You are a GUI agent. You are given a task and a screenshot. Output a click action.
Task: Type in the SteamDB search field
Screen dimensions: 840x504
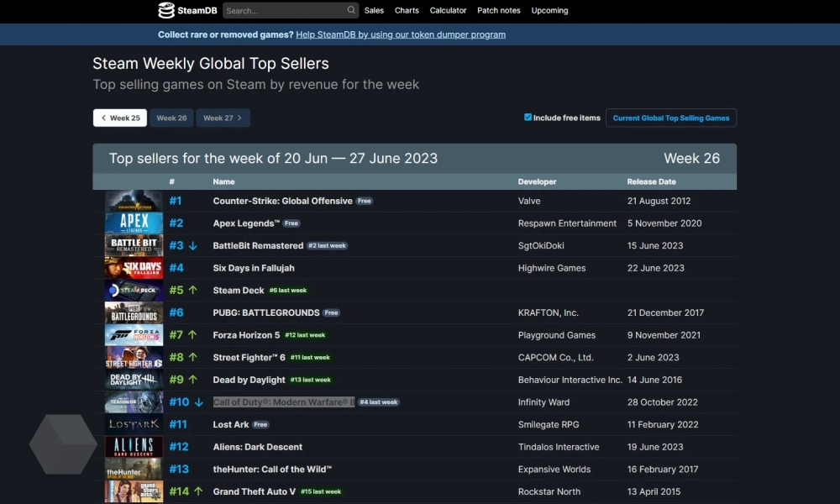pyautogui.click(x=284, y=11)
